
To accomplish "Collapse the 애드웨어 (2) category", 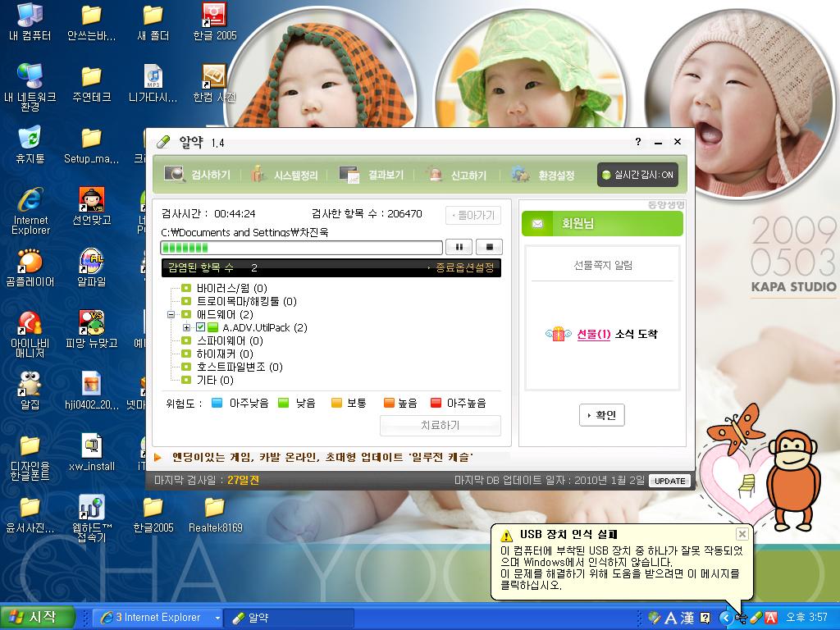I will click(x=171, y=314).
